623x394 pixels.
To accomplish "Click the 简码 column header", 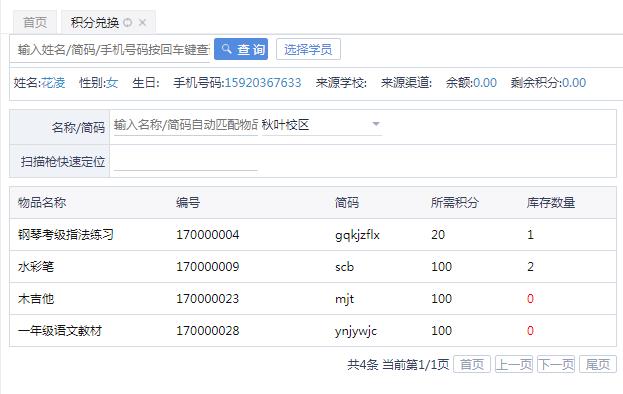I will tap(347, 203).
